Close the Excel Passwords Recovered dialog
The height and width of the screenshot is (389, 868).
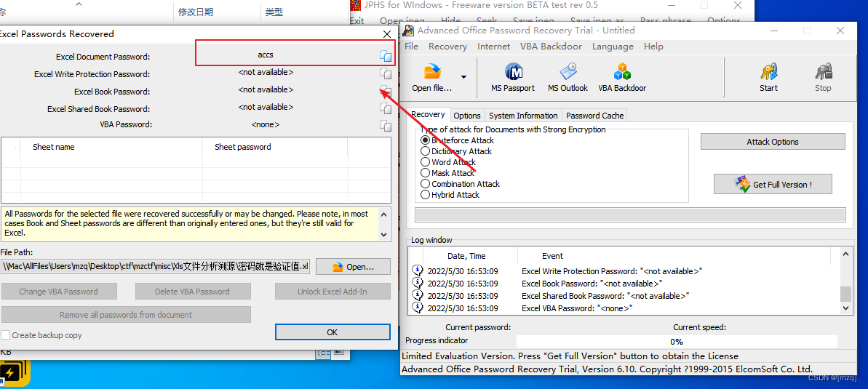387,33
